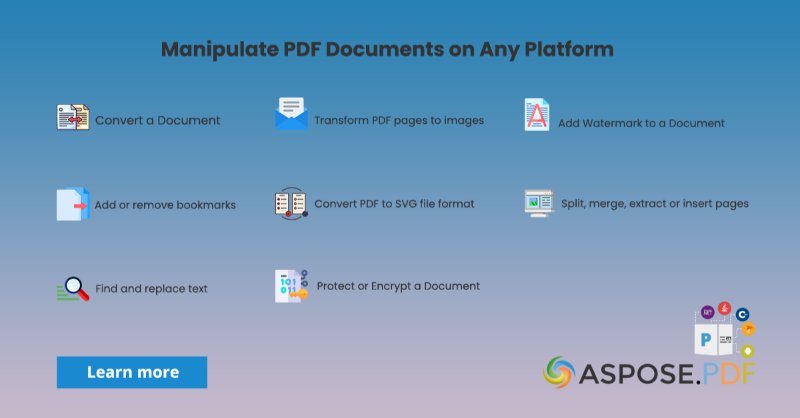The height and width of the screenshot is (418, 800).
Task: Click the Learn more button
Action: [x=132, y=372]
